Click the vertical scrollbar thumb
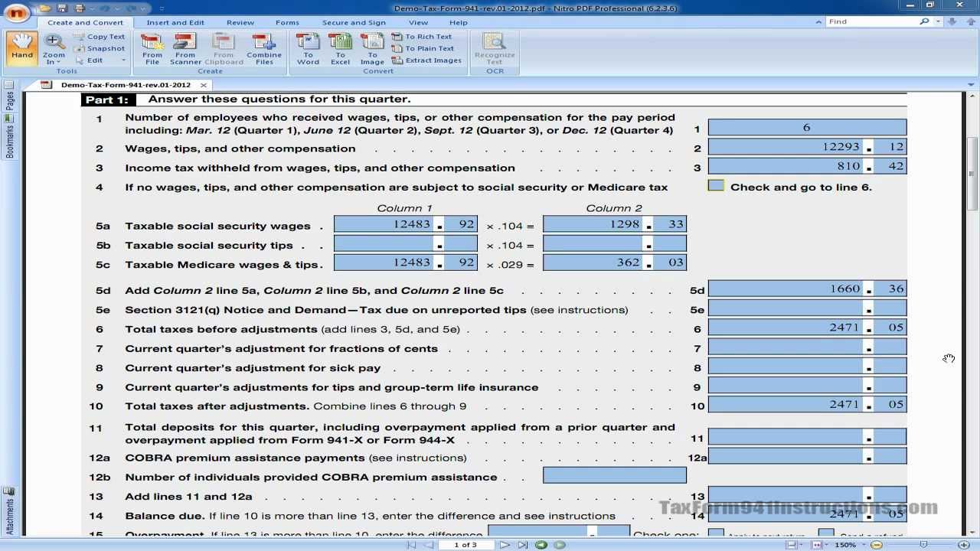 [973, 174]
